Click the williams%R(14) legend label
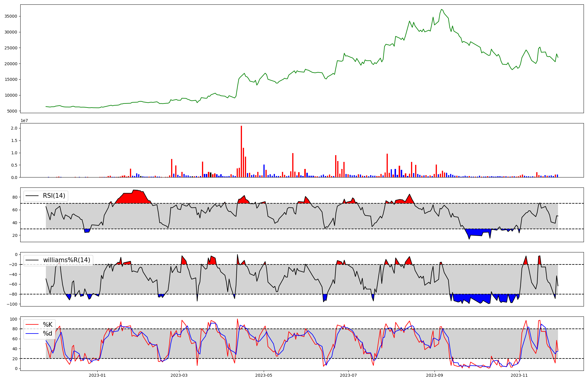This screenshot has height=382, width=588. tap(67, 260)
